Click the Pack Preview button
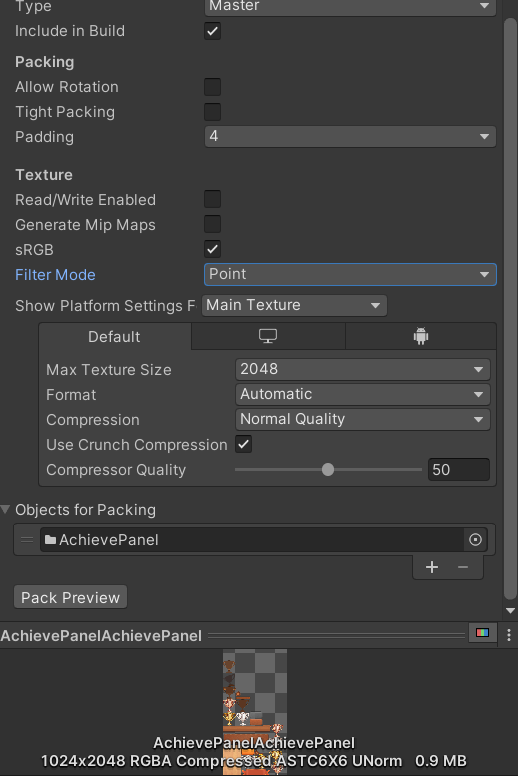 (x=70, y=597)
